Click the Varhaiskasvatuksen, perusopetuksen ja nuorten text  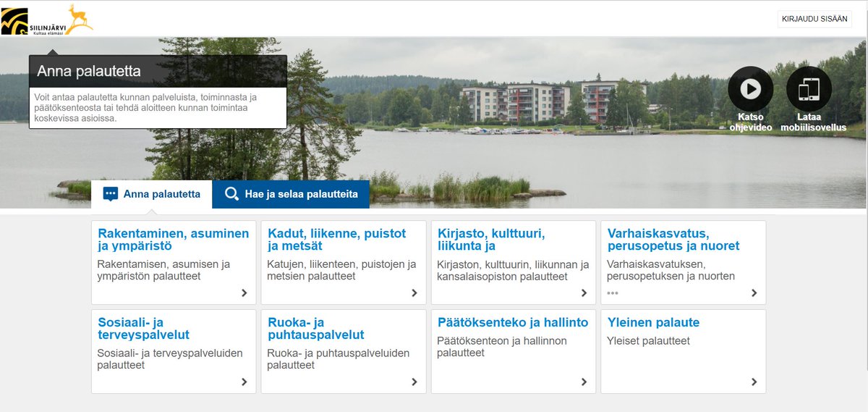tap(671, 270)
